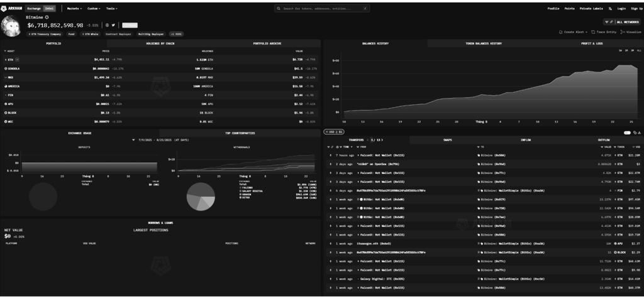644x299 pixels.
Task: Click the Arkham logo
Action: 12,8
